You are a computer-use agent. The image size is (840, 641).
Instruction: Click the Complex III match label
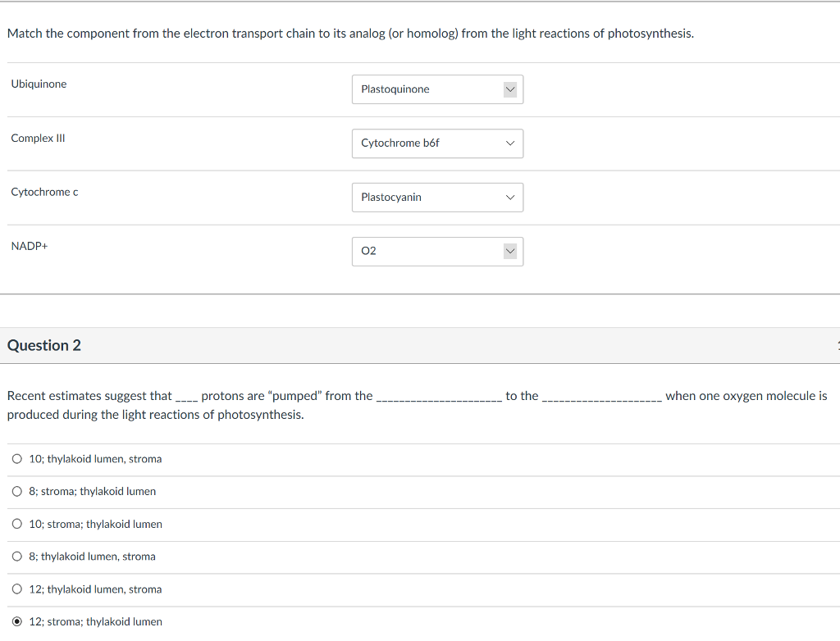[x=38, y=139]
